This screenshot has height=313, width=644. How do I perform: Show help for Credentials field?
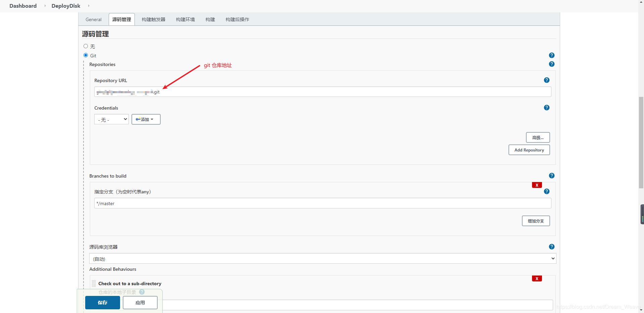547,108
